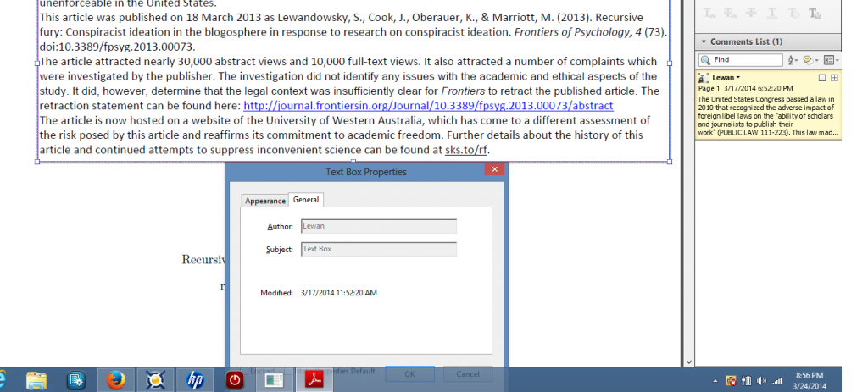Open Firefox from the taskbar
868x392 pixels.
[x=116, y=380]
